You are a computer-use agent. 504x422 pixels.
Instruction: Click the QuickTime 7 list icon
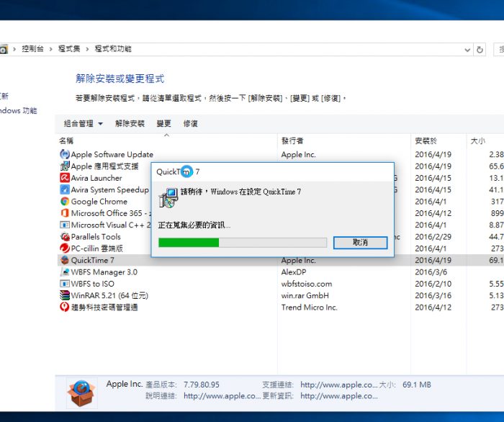65,260
